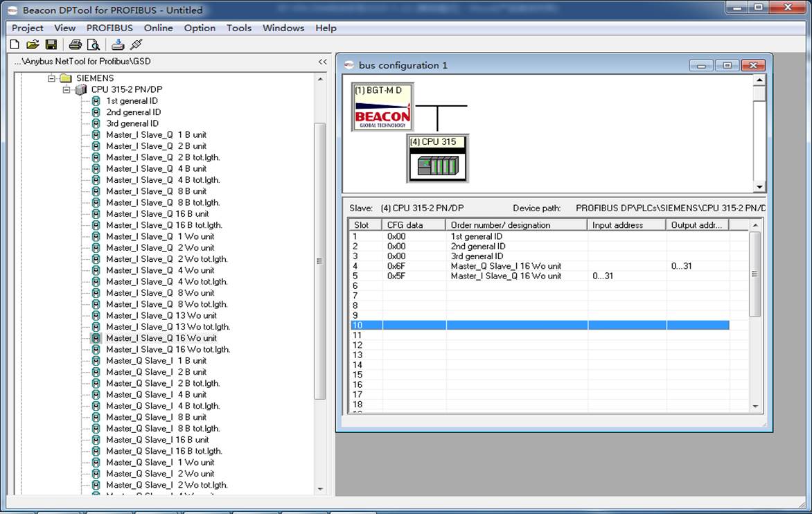Image resolution: width=812 pixels, height=514 pixels.
Task: Open the Help menu
Action: [326, 28]
